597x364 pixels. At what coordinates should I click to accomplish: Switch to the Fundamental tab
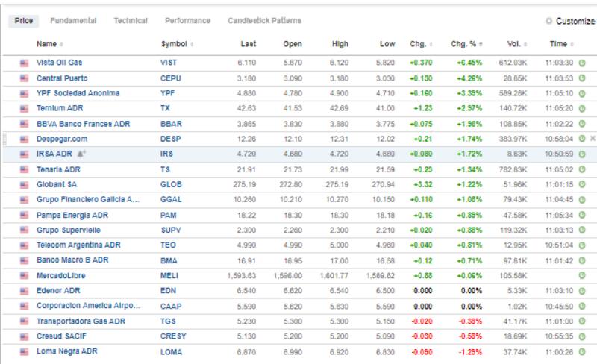pyautogui.click(x=73, y=21)
